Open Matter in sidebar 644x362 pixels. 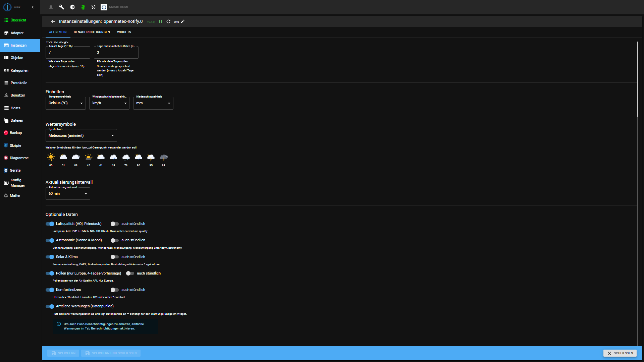pos(20,195)
